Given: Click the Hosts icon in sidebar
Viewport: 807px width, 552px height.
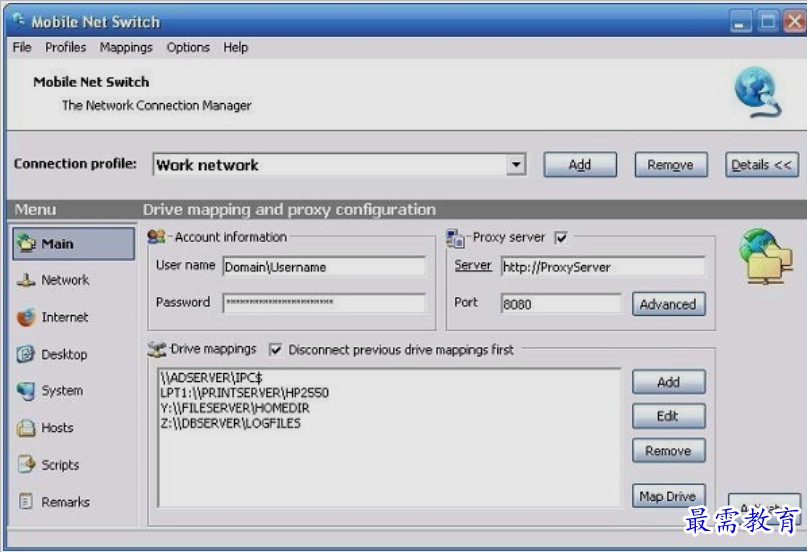Looking at the screenshot, I should coord(26,428).
